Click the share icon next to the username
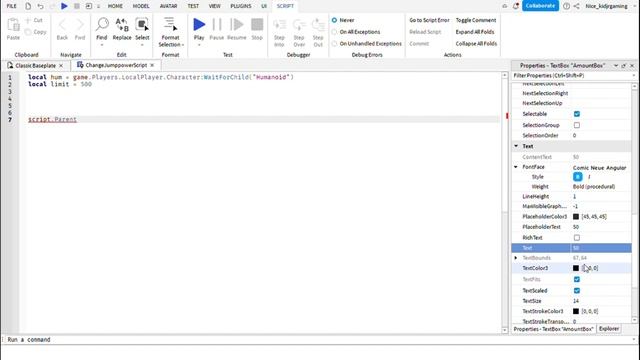The image size is (640, 360). pyautogui.click(x=576, y=6)
